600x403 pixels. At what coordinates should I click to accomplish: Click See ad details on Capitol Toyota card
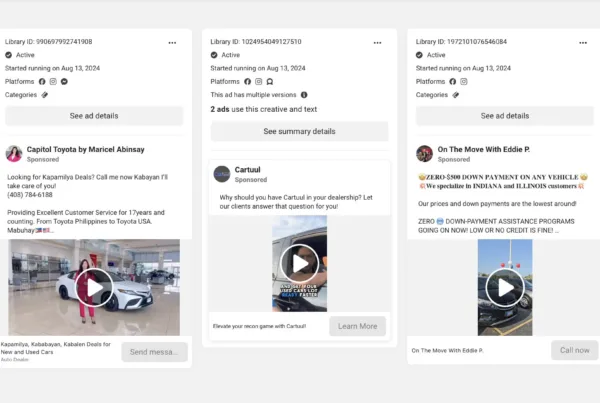point(94,116)
